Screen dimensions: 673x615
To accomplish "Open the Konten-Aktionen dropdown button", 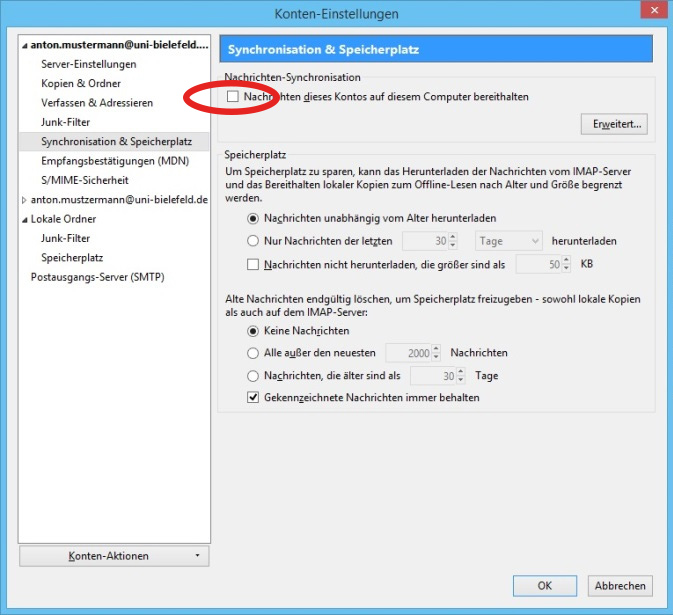I will (x=114, y=556).
